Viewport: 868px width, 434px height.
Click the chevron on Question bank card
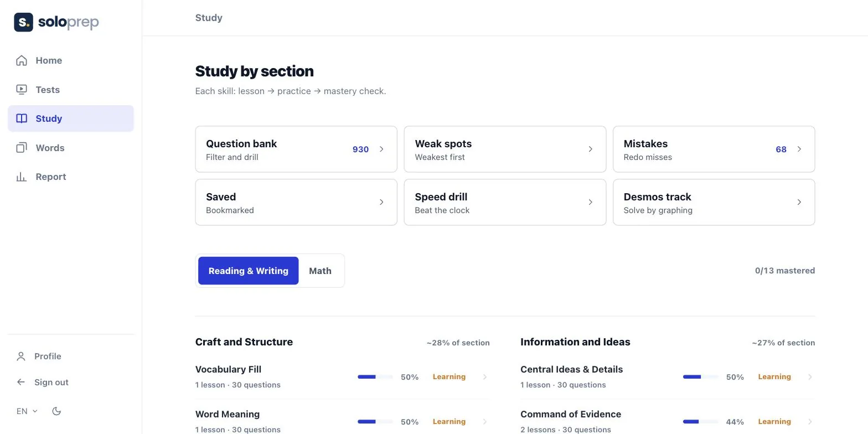pyautogui.click(x=381, y=149)
